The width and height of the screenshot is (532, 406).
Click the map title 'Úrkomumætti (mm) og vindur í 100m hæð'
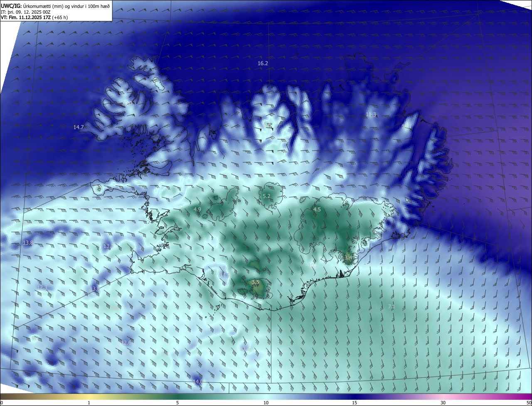(66, 6)
